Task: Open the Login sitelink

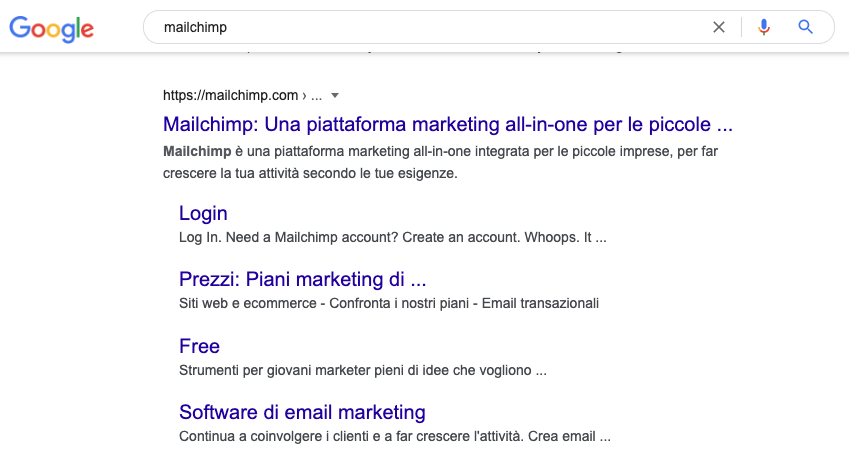Action: click(203, 213)
